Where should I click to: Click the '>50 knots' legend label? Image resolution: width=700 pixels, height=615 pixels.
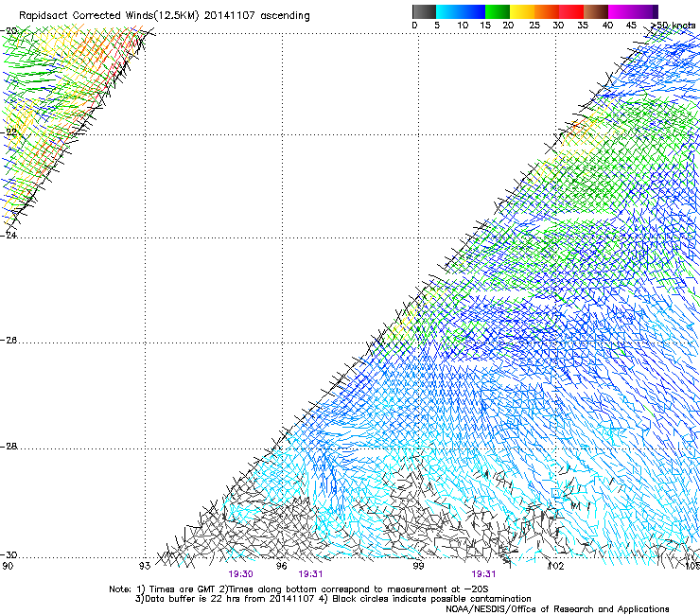(674, 26)
